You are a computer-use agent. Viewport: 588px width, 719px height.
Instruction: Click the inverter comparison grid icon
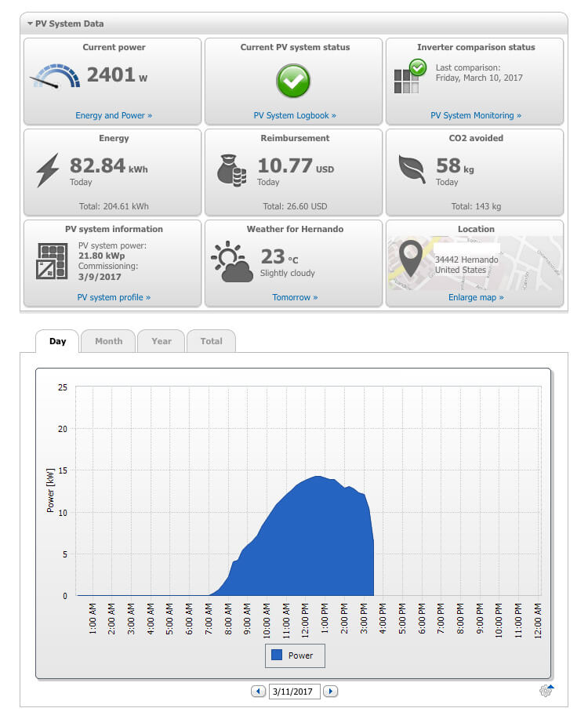409,77
